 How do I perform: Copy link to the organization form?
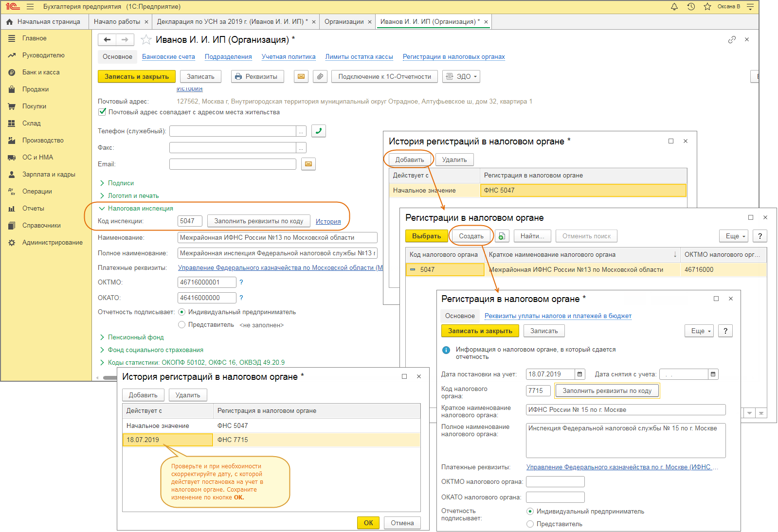tap(732, 40)
